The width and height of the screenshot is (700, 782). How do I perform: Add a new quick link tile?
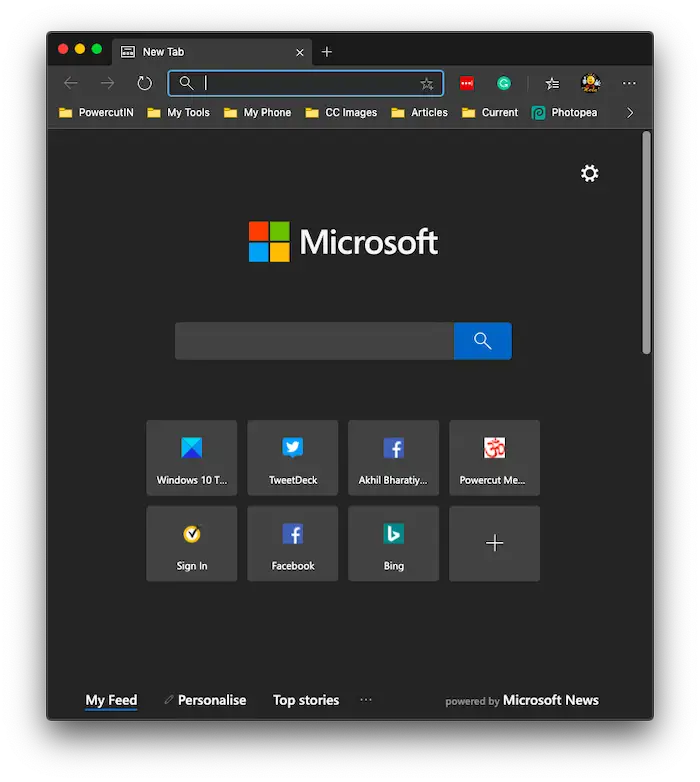495,544
